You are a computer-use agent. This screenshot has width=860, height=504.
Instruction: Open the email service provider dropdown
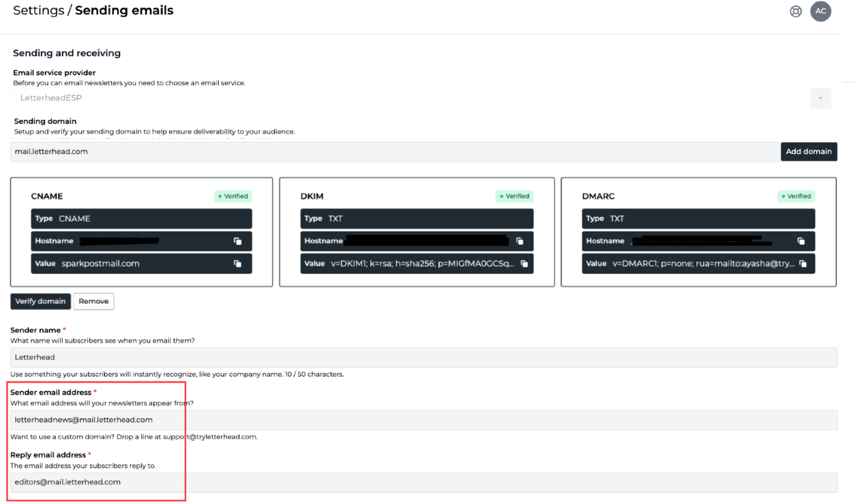click(820, 98)
